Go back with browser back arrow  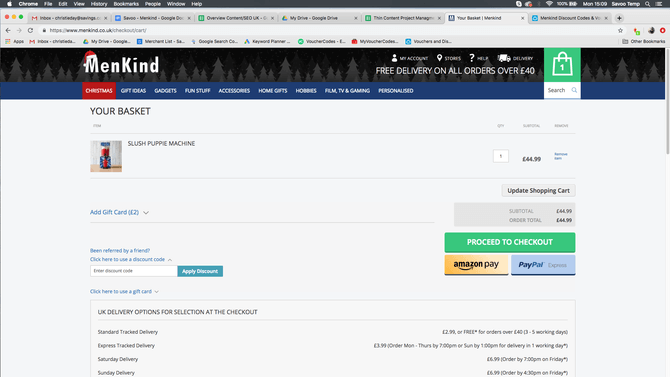click(x=8, y=30)
